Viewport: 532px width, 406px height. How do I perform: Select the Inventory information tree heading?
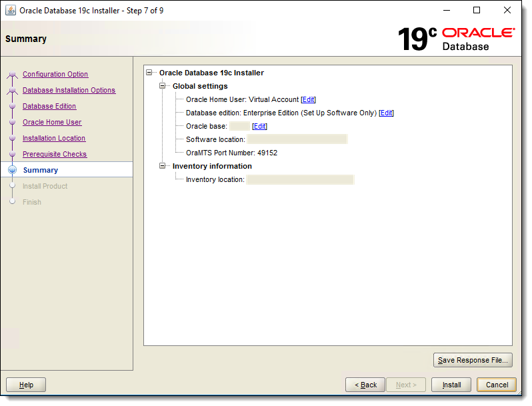[212, 166]
